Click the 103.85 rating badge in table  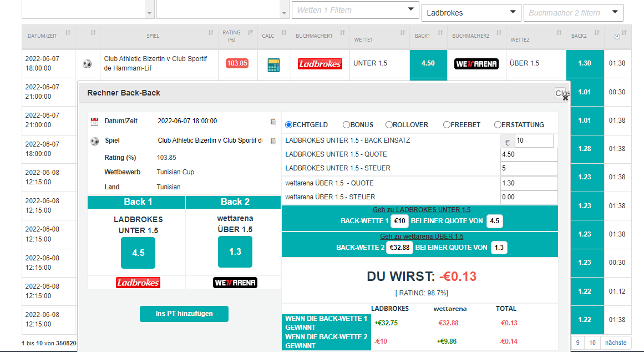click(237, 63)
